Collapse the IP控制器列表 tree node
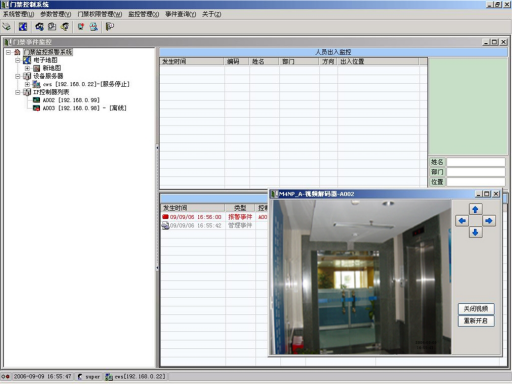This screenshot has height=384, width=512. [18, 92]
